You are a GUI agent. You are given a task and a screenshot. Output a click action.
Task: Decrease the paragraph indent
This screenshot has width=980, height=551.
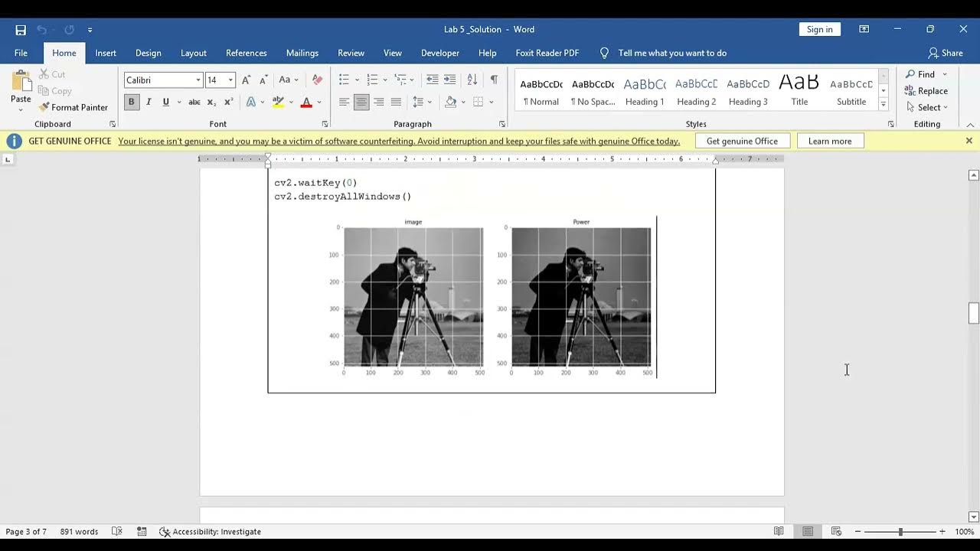432,80
